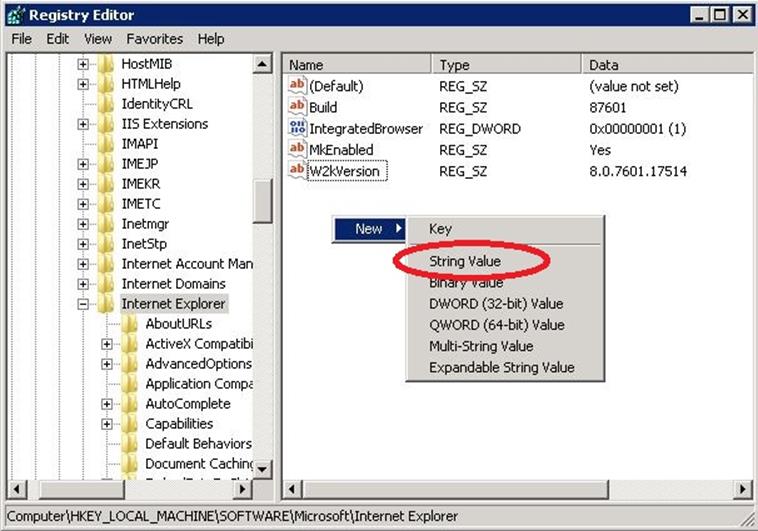Expand the HostMIB key
Screen dimensions: 758x531
[x=83, y=64]
